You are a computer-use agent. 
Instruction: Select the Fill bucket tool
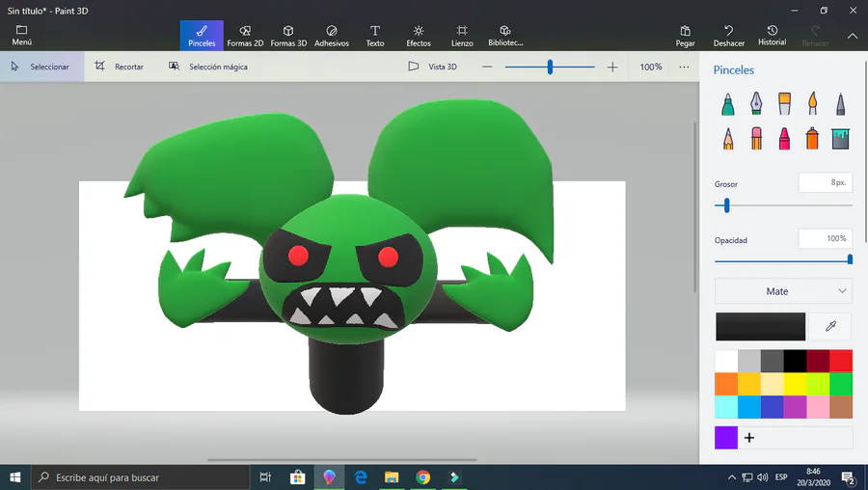[x=840, y=139]
